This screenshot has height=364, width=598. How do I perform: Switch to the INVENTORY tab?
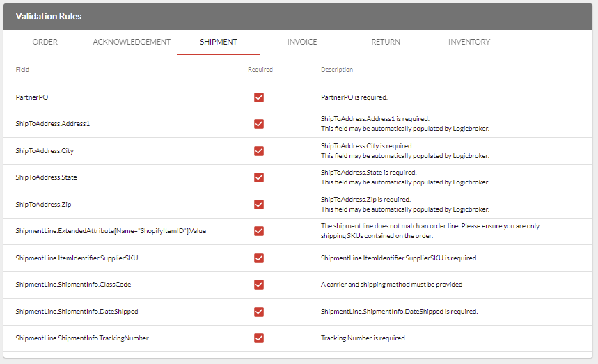(x=469, y=42)
